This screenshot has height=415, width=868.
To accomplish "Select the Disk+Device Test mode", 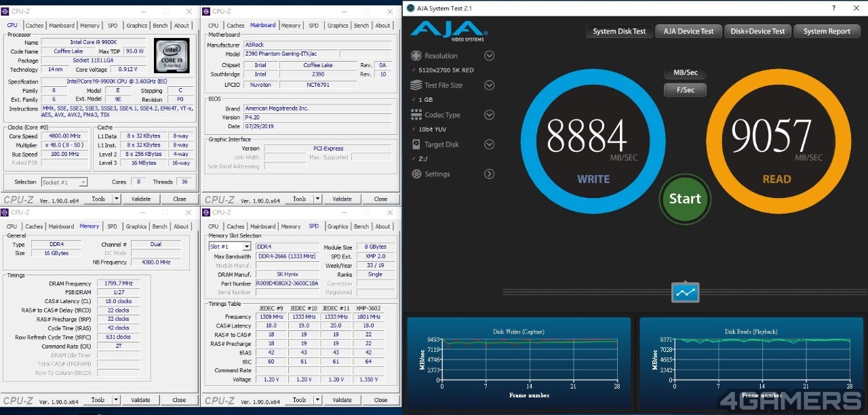I will click(757, 31).
